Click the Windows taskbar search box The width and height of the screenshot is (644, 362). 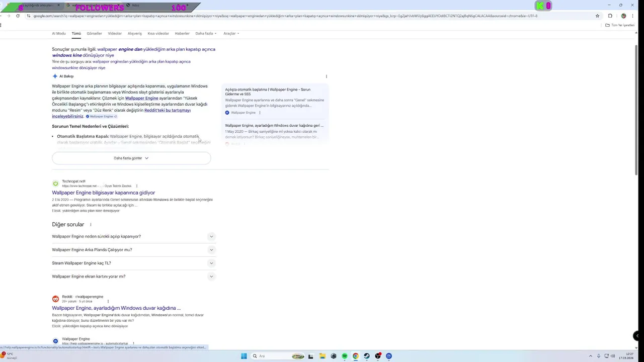tap(277, 356)
